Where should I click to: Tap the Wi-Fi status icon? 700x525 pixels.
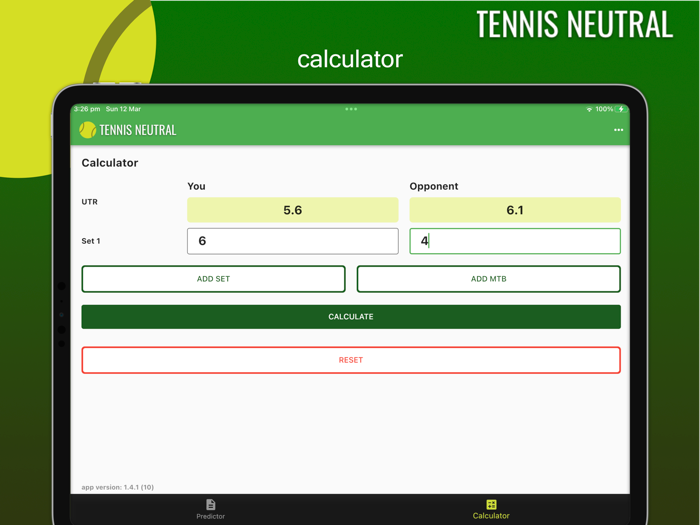pyautogui.click(x=589, y=109)
